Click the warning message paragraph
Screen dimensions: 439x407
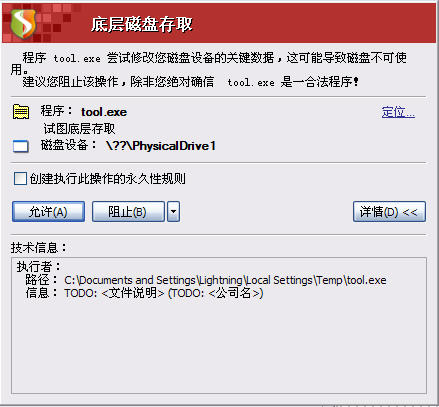(x=209, y=70)
